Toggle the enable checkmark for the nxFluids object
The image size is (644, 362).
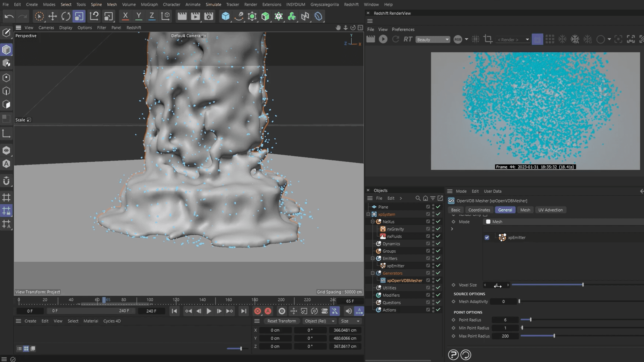pyautogui.click(x=438, y=236)
